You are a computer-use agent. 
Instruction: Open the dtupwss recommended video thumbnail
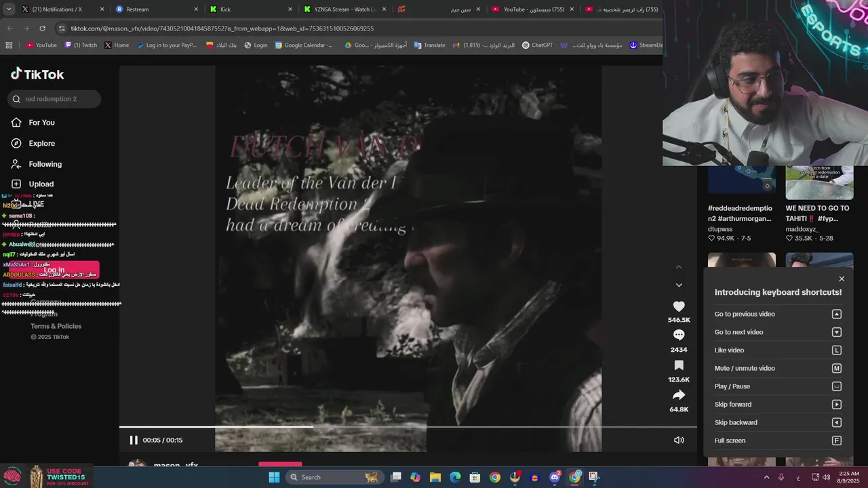click(742, 182)
